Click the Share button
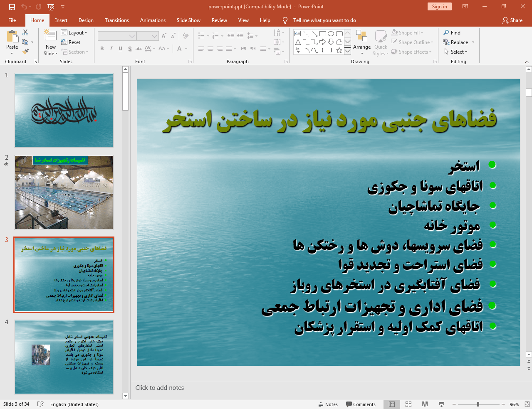 [512, 20]
